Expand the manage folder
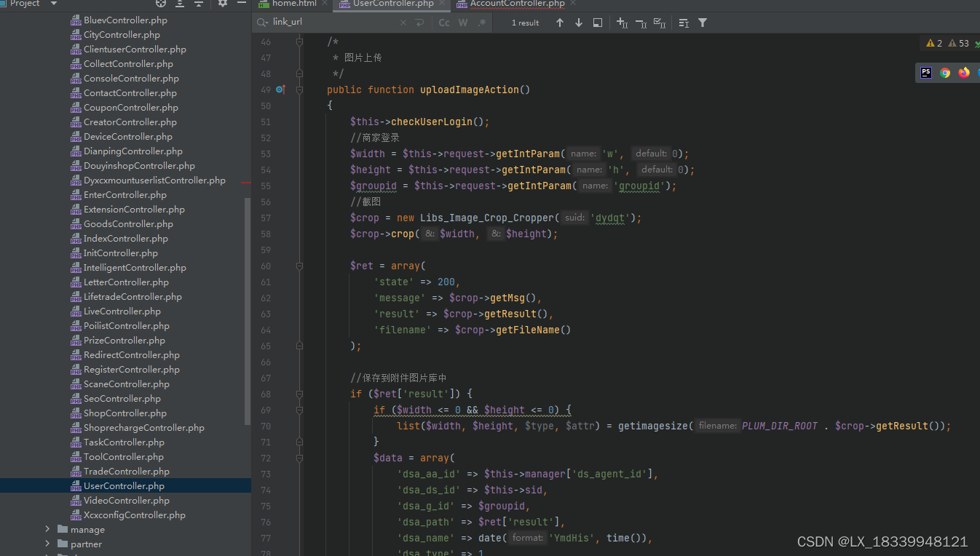Viewport: 980px width, 556px height. 48,529
